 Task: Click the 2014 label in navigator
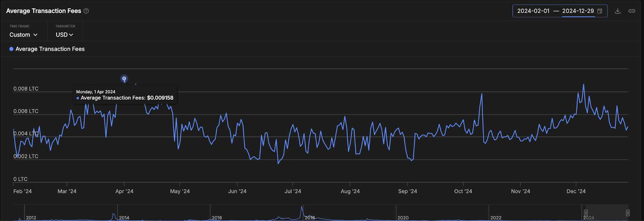coord(124,218)
